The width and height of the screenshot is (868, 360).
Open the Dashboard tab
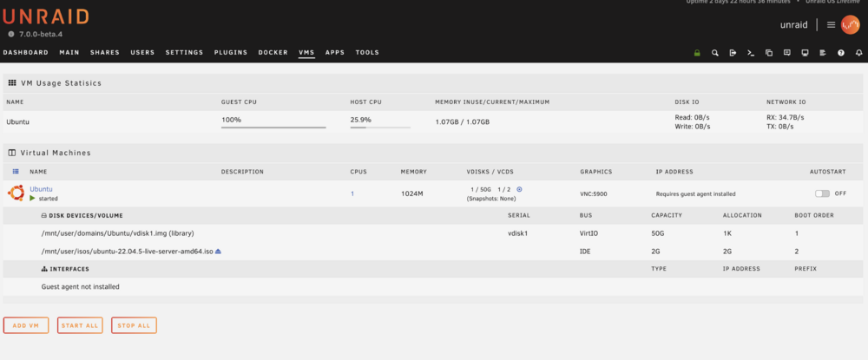click(25, 53)
